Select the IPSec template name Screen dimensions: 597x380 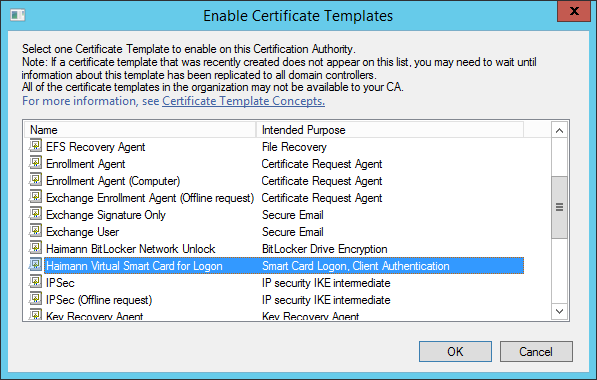(x=60, y=283)
